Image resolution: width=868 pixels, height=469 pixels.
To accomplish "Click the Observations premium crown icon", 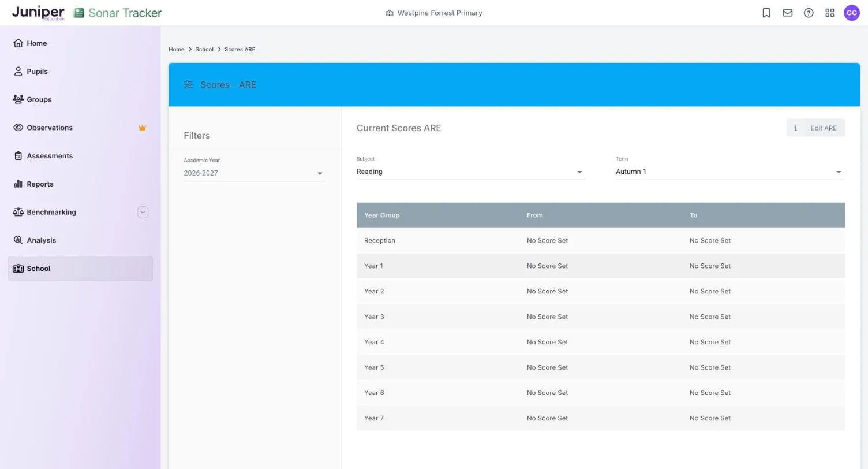I will click(x=142, y=128).
